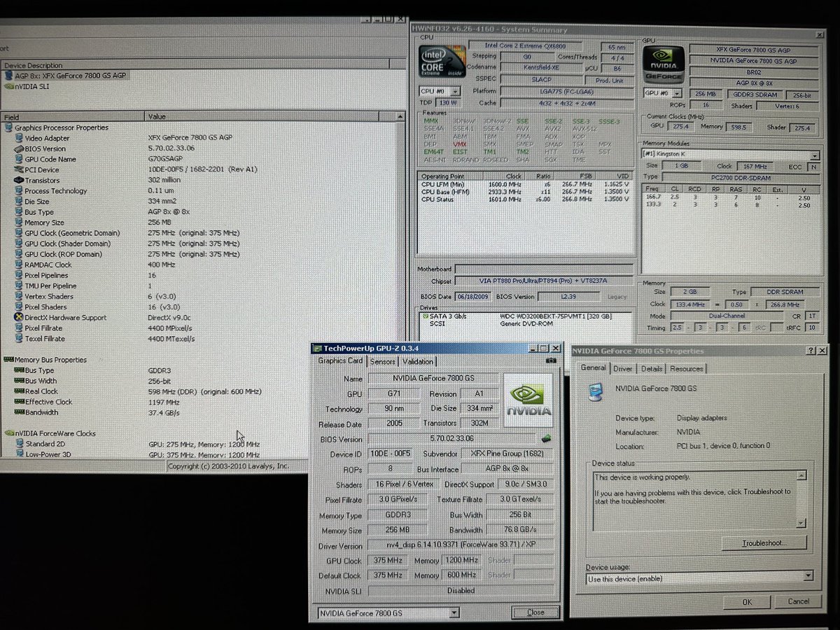Click the Troubleshoot button
Viewport: 840px width, 630px height.
pyautogui.click(x=764, y=542)
